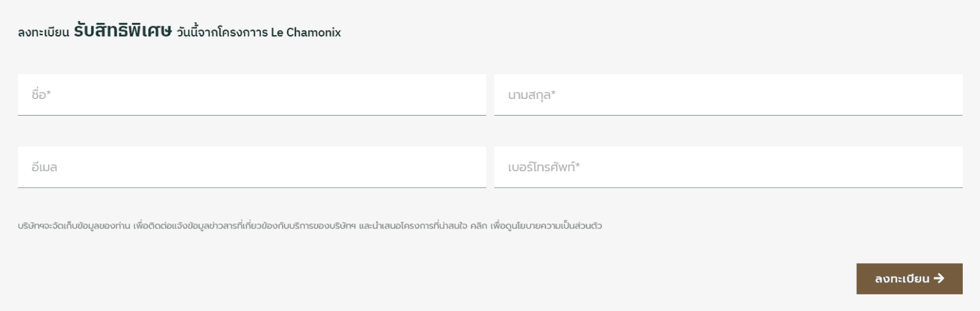The image size is (980, 311).
Task: Click the arrow icon on ลงทะเบียน button
Action: pyautogui.click(x=939, y=278)
